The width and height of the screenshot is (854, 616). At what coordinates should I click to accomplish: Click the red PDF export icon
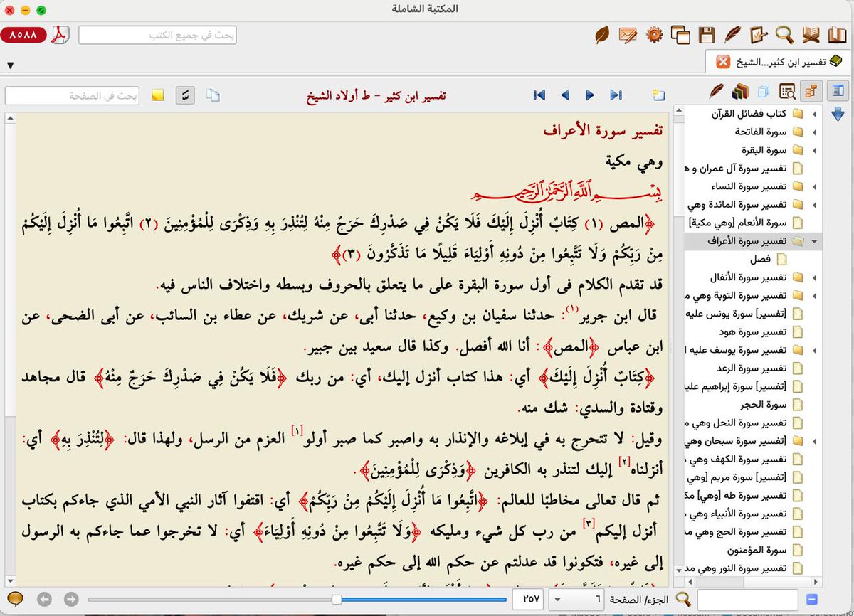click(60, 34)
